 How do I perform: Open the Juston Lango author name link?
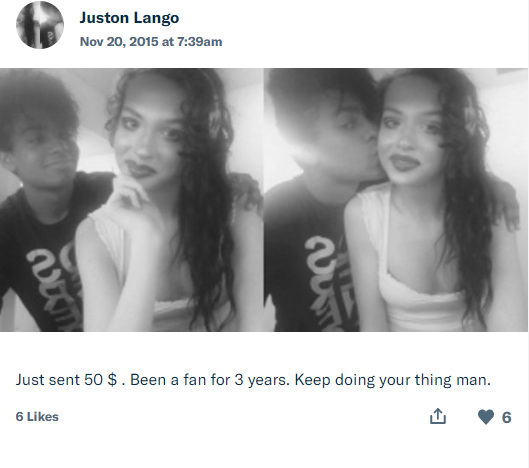tap(129, 18)
